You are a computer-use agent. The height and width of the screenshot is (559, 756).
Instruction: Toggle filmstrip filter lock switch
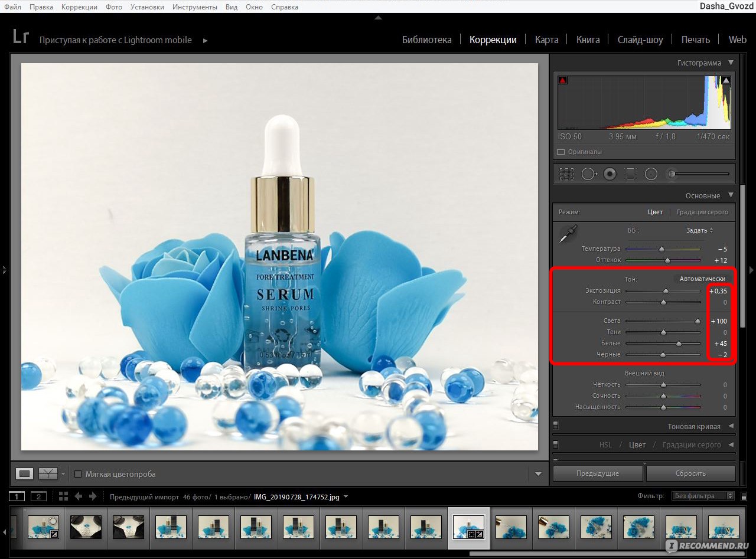[744, 496]
